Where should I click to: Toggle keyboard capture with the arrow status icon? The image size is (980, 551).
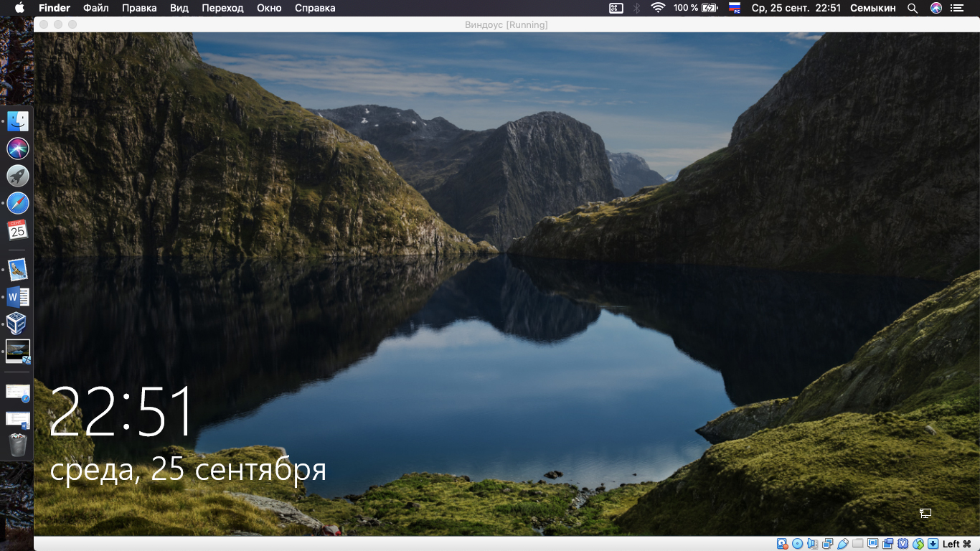[x=933, y=545]
